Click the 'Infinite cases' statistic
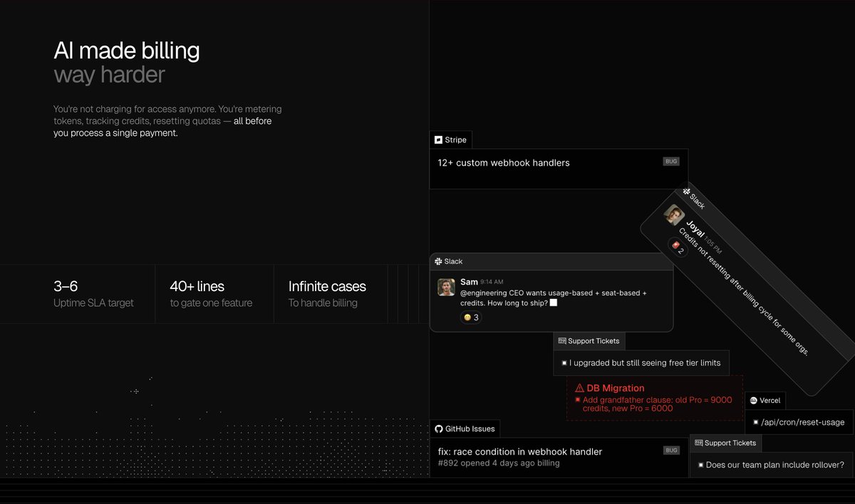This screenshot has width=855, height=504. (327, 286)
